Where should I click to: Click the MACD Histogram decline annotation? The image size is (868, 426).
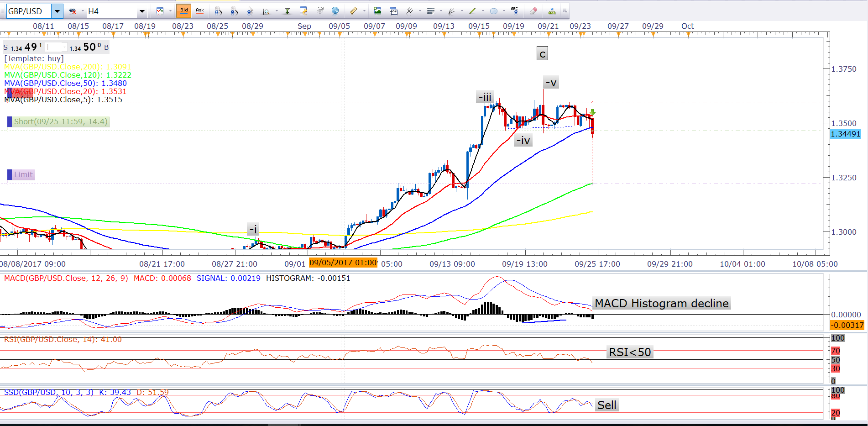click(661, 303)
